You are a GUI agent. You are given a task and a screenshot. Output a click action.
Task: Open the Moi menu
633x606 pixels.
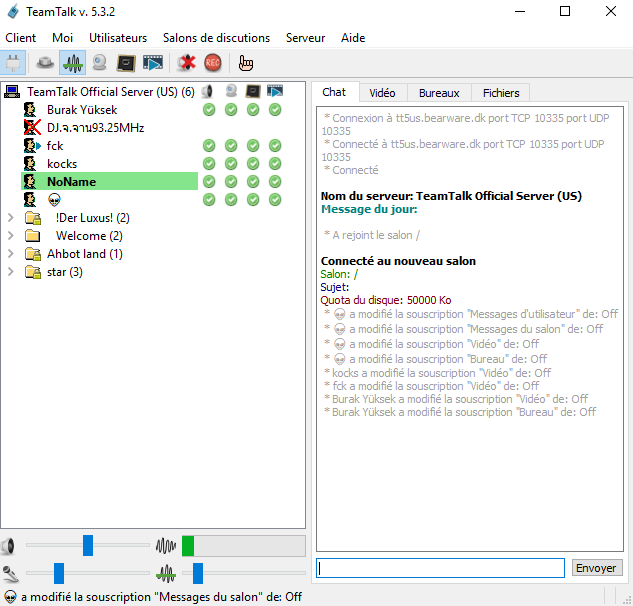coord(63,38)
